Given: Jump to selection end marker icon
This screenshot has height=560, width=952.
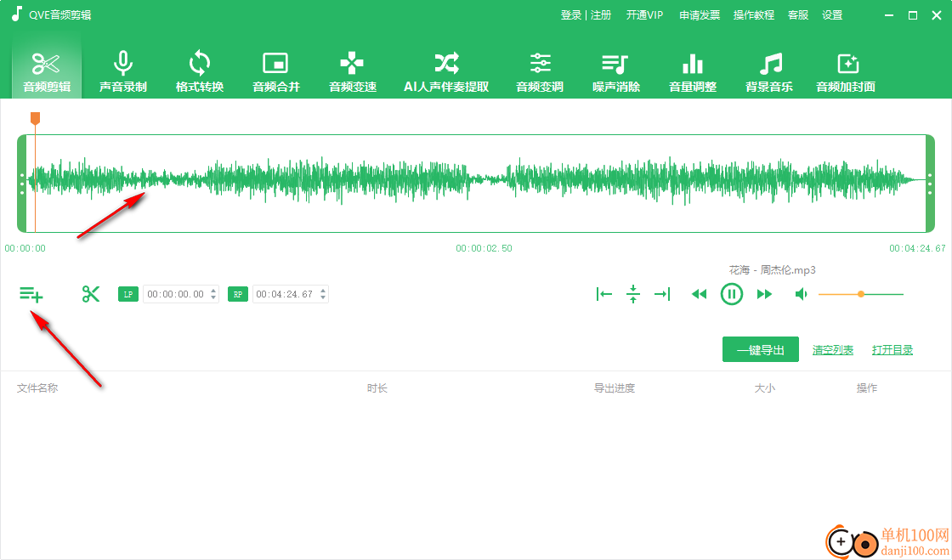Looking at the screenshot, I should 662,294.
